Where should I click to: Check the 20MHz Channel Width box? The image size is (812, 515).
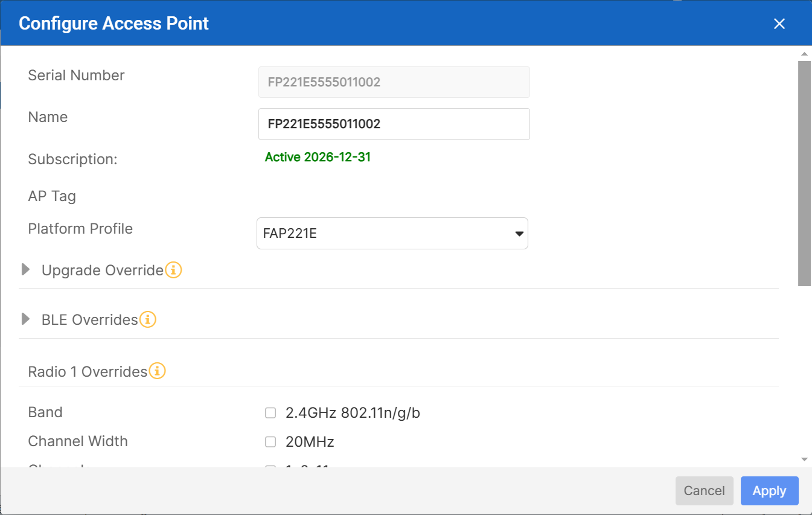click(270, 441)
